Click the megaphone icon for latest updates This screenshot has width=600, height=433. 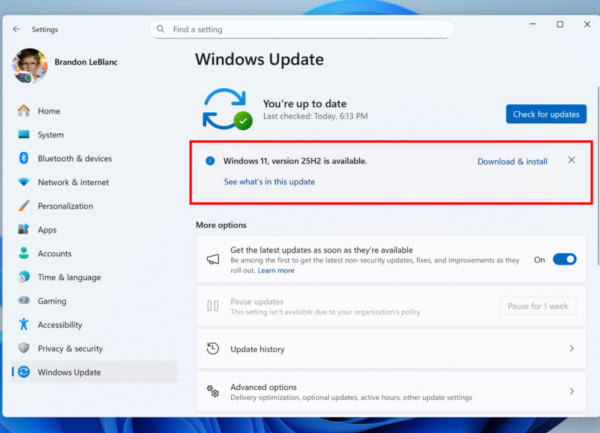coord(213,259)
